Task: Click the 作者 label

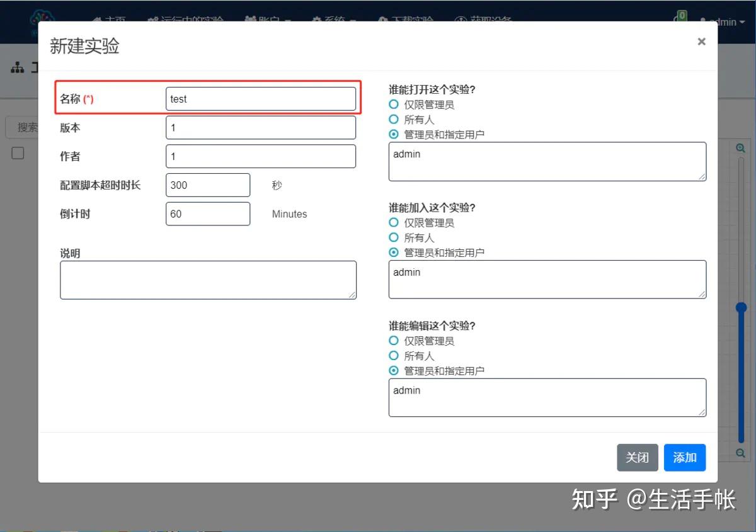Action: pos(70,156)
